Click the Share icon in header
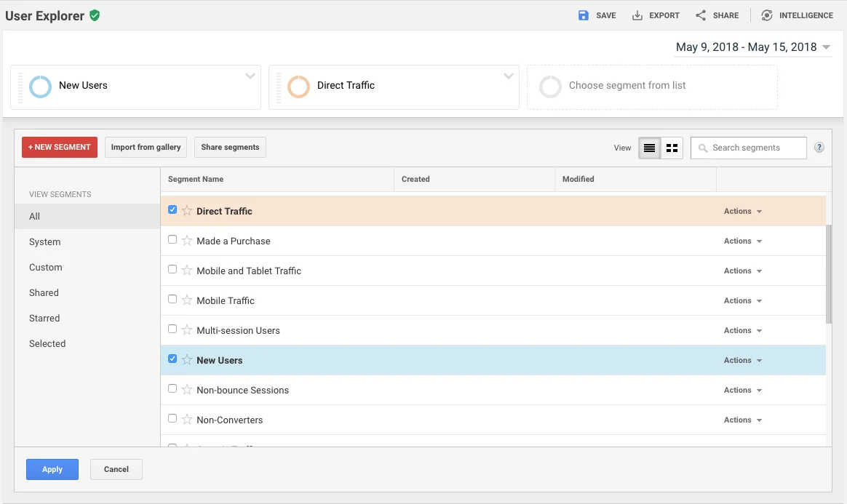Viewport: 847px width, 504px height. 701,15
